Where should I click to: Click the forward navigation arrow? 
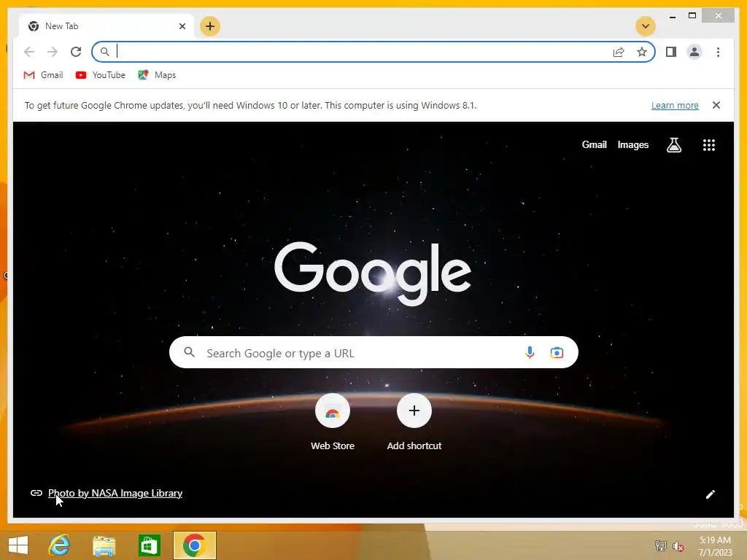point(53,52)
